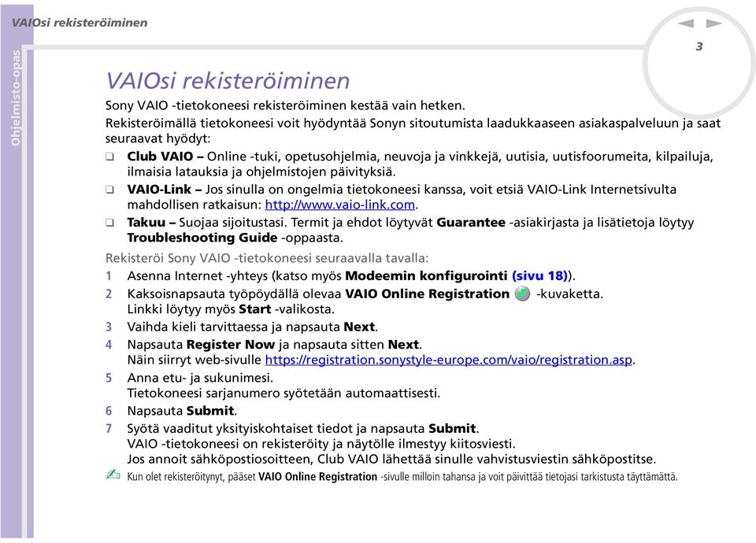The height and width of the screenshot is (543, 756).
Task: Go to next page with right arrow
Action: click(x=714, y=23)
